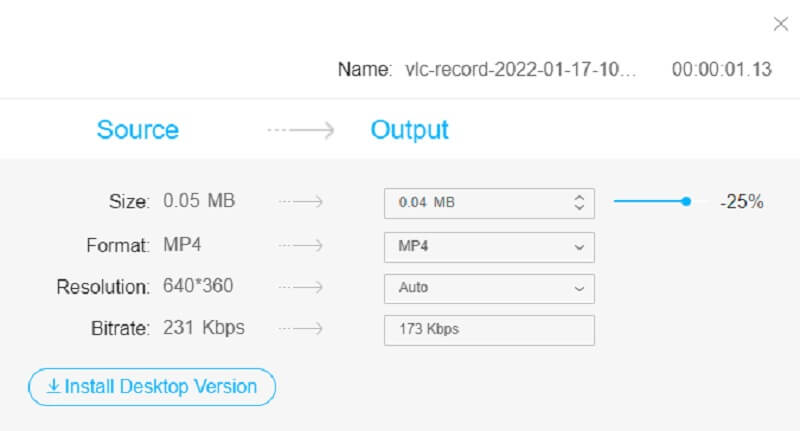The height and width of the screenshot is (431, 800).
Task: Click the -25% reduction percentage label
Action: [x=742, y=202]
